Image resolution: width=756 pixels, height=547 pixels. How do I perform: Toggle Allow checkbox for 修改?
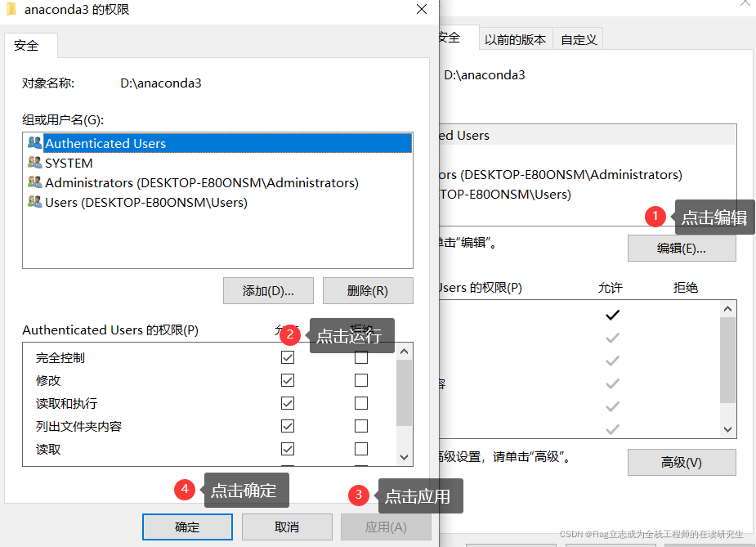(288, 380)
